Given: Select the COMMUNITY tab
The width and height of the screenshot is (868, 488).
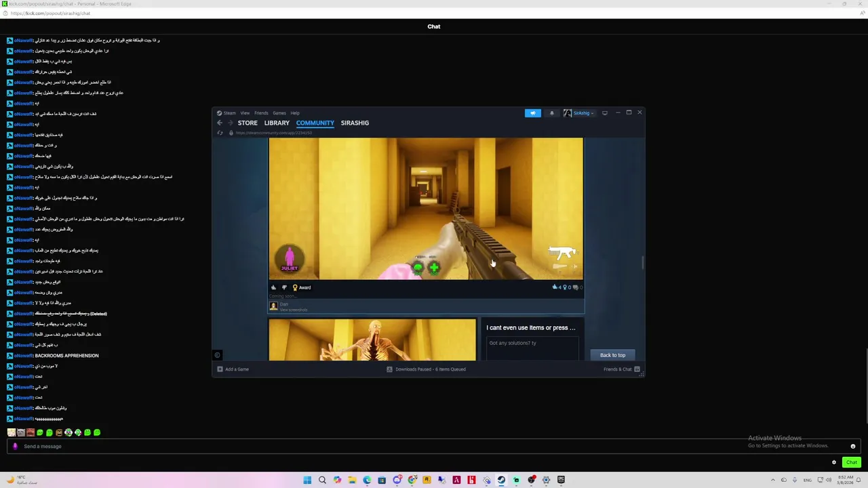Looking at the screenshot, I should click(x=315, y=123).
